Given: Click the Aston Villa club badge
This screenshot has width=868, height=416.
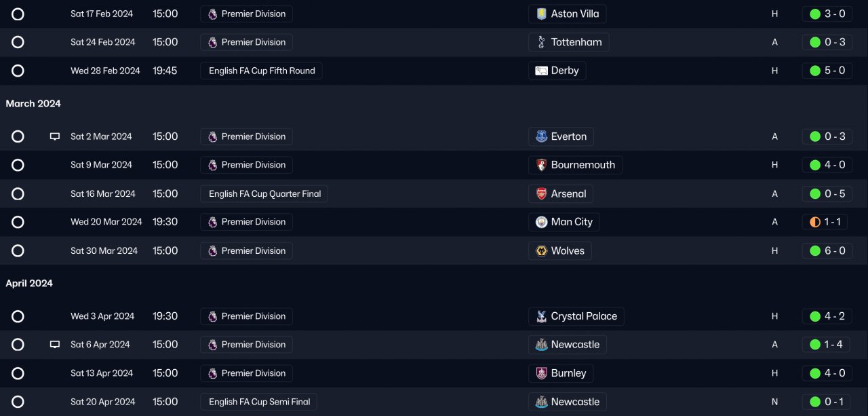Looking at the screenshot, I should click(x=541, y=14).
